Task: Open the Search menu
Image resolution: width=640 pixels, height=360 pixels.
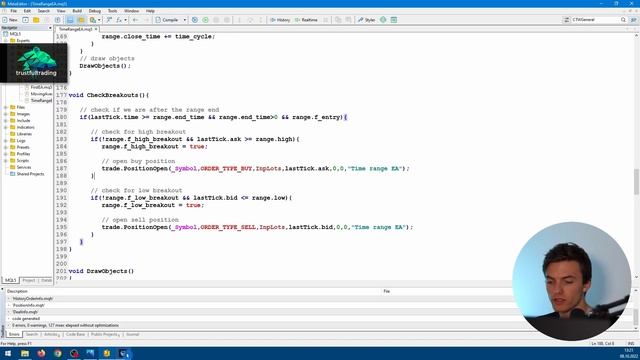Action: (x=44, y=11)
